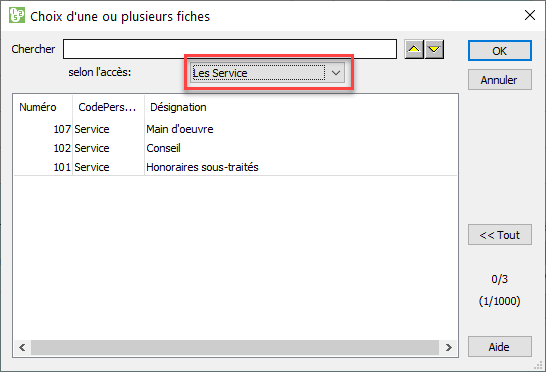The width and height of the screenshot is (546, 372).
Task: Confirm with the OK button
Action: point(500,51)
